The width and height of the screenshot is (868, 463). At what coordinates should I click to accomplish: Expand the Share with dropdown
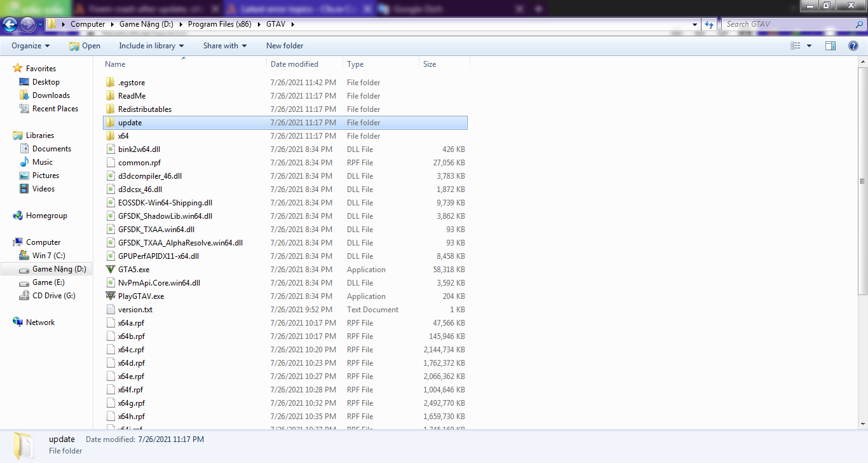click(223, 45)
